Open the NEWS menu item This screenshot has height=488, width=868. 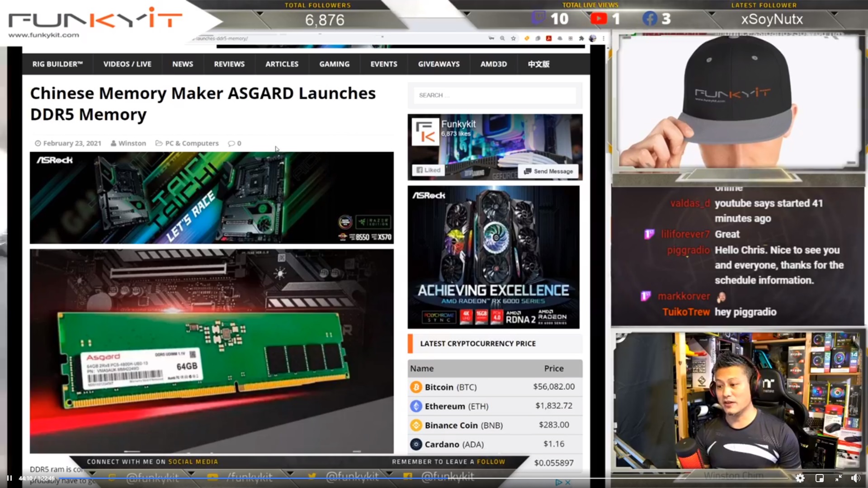tap(183, 64)
